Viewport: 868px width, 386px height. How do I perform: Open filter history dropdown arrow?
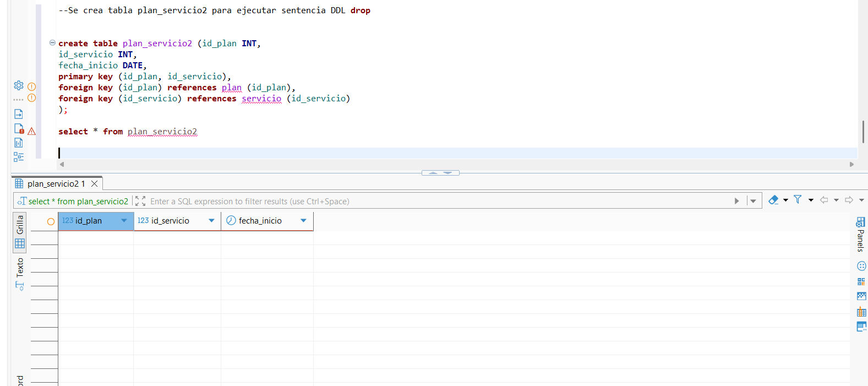click(x=753, y=201)
